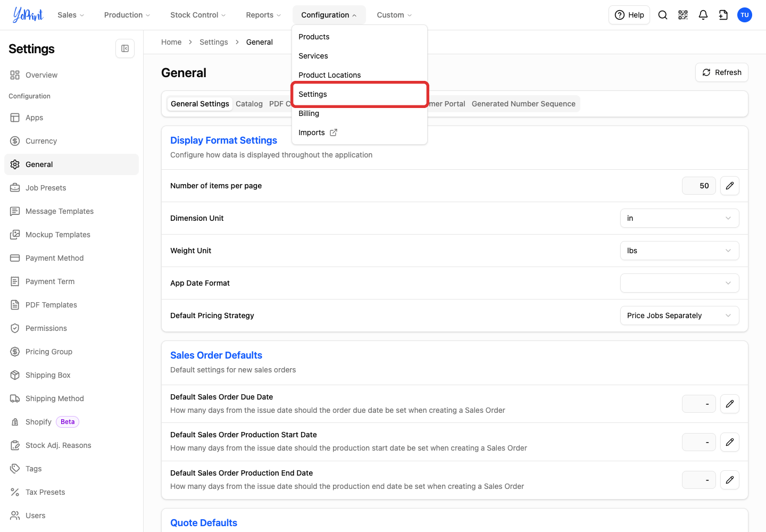
Task: Open Currency settings in sidebar
Action: (x=71, y=141)
